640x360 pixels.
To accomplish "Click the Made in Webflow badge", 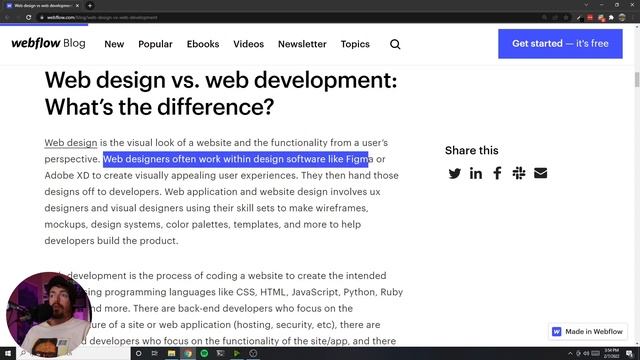I will pyautogui.click(x=587, y=331).
